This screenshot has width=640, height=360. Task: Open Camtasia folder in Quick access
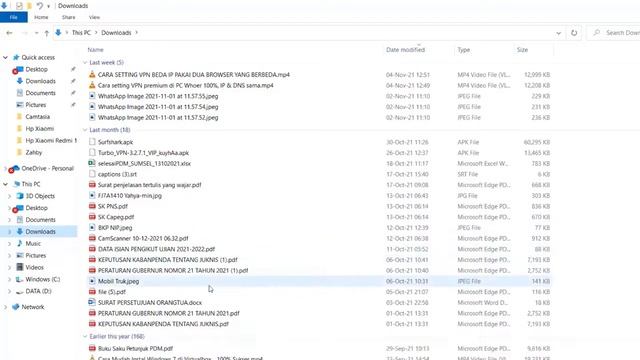click(x=38, y=117)
